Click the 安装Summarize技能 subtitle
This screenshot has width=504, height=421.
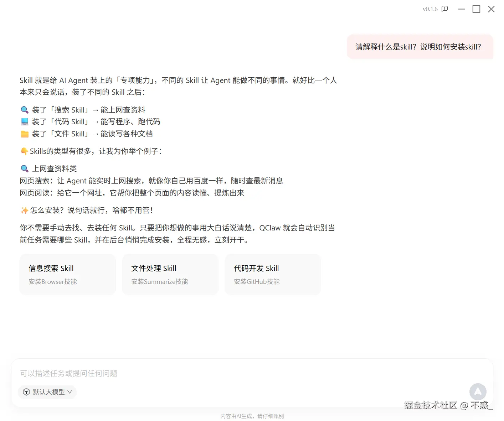tap(160, 281)
